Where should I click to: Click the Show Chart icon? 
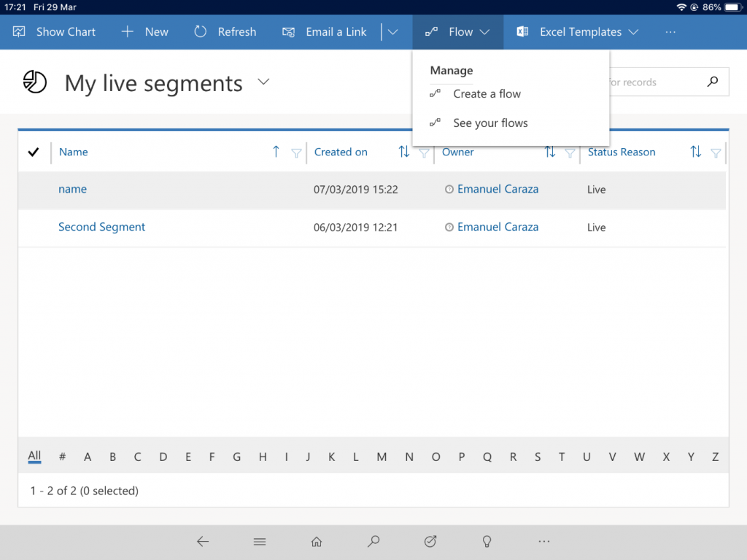19,32
